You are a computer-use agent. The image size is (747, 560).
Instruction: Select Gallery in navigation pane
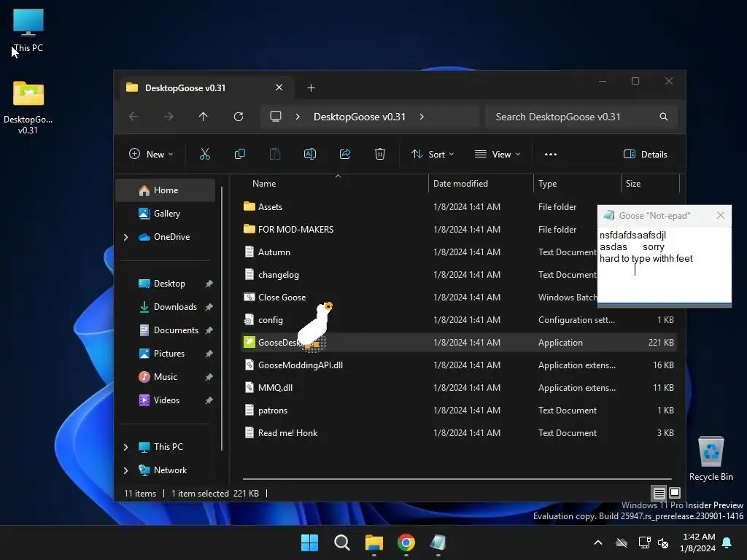(166, 214)
